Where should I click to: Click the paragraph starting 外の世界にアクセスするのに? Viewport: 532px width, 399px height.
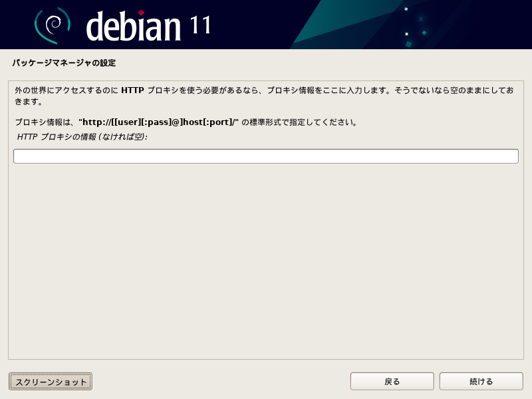pyautogui.click(x=264, y=96)
